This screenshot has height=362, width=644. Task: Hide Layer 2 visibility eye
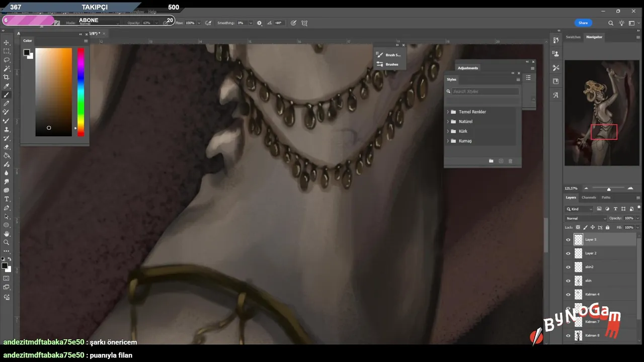point(568,253)
